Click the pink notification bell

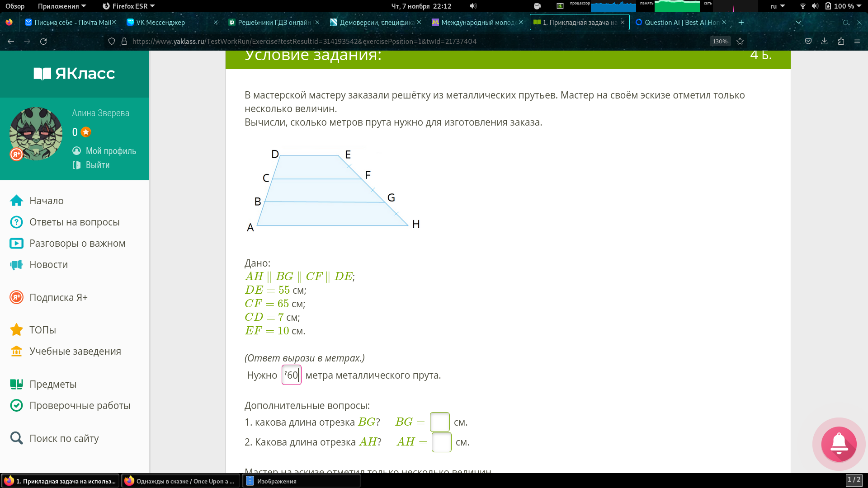(x=839, y=444)
